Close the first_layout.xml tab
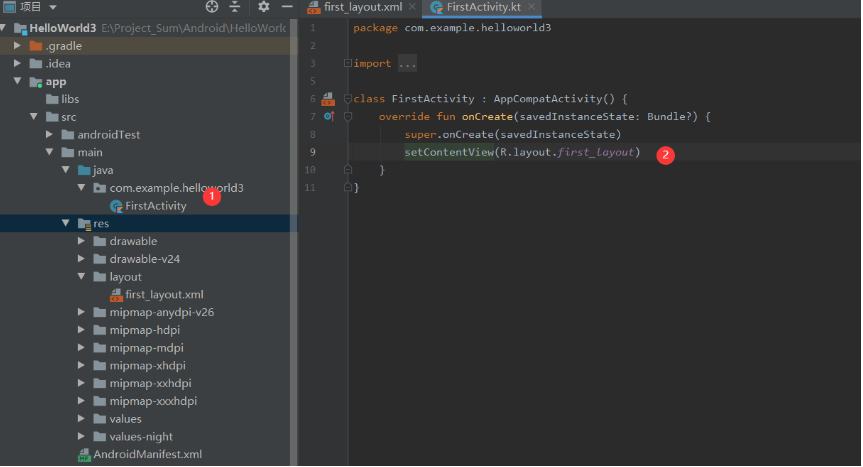Viewport: 863px width, 467px height. (412, 7)
